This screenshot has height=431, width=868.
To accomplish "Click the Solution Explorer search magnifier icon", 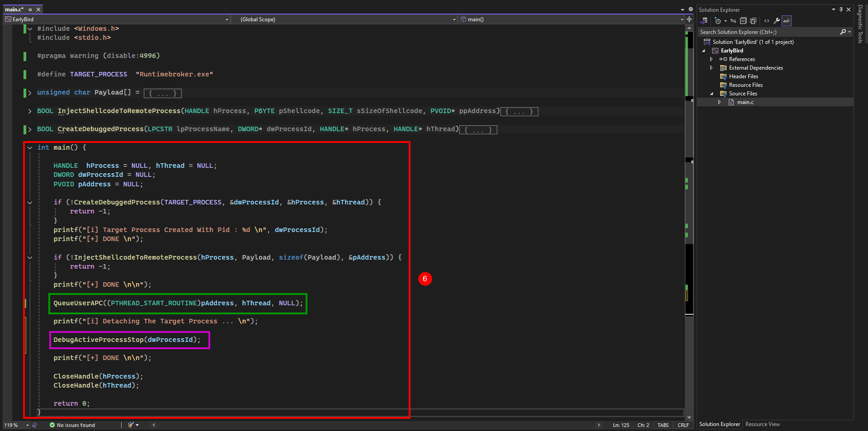I will click(x=843, y=32).
